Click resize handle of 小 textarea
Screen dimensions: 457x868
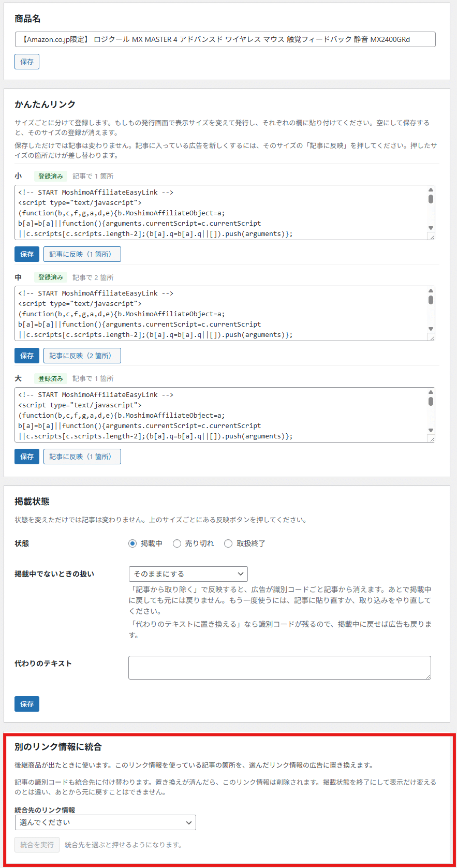pos(431,236)
